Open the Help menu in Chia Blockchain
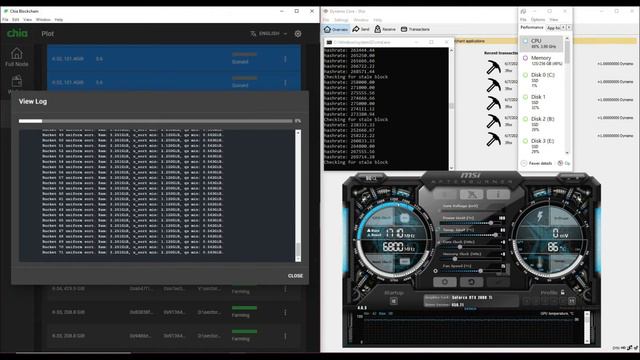This screenshot has width=640, height=360. [59, 20]
